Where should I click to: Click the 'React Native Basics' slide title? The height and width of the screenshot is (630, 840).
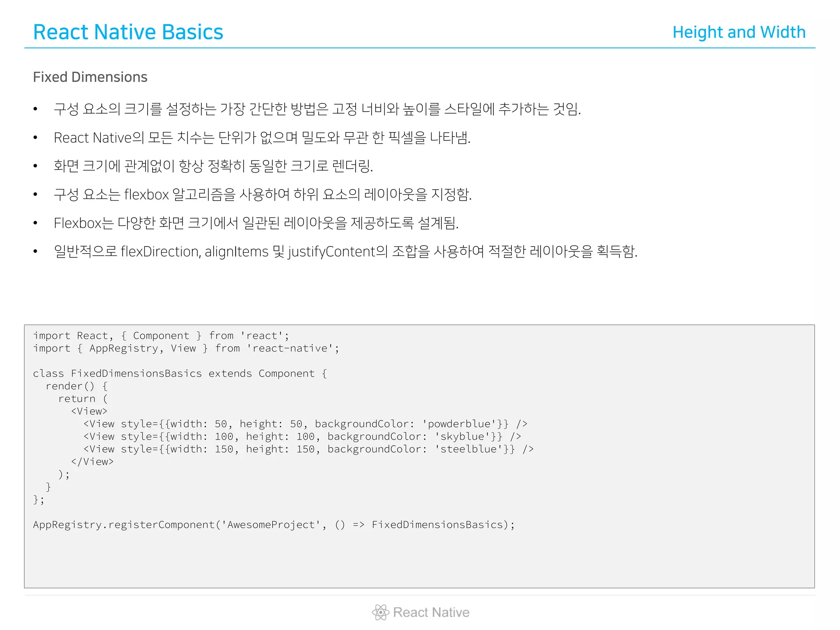point(128,32)
